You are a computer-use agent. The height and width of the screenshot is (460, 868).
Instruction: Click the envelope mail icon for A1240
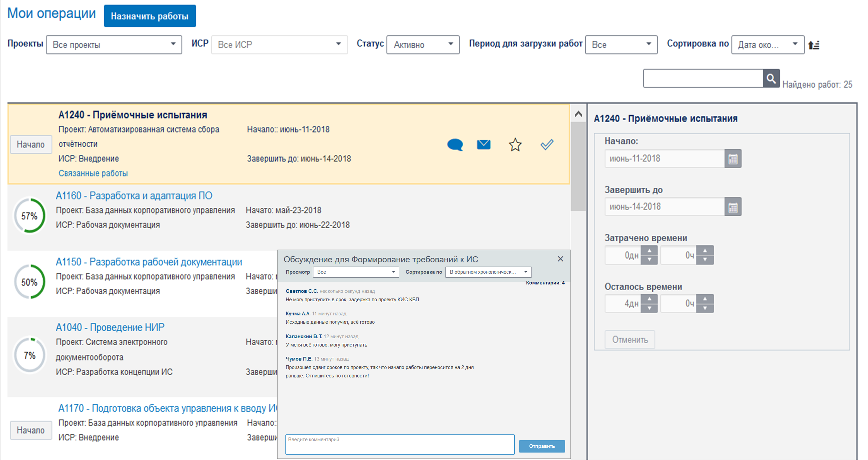(483, 144)
